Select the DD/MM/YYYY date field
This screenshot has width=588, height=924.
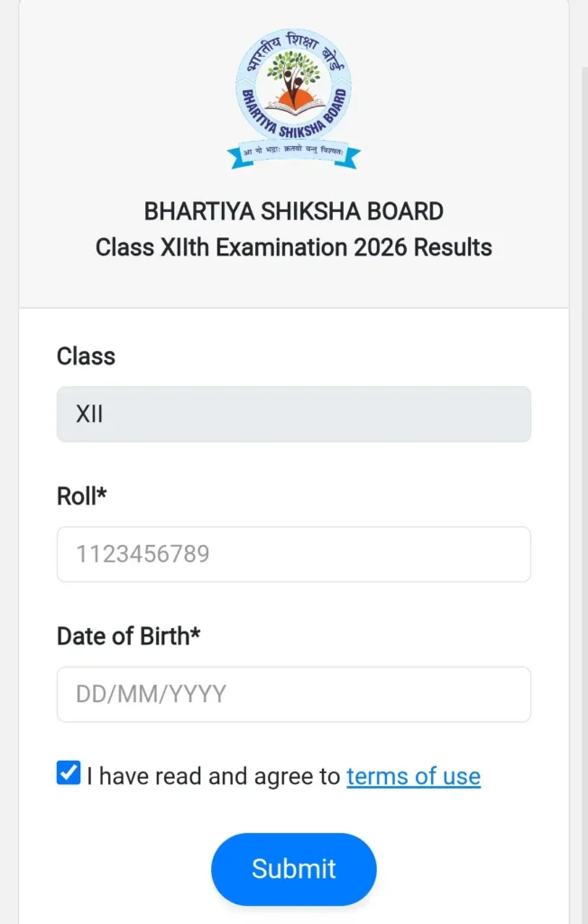pyautogui.click(x=293, y=694)
